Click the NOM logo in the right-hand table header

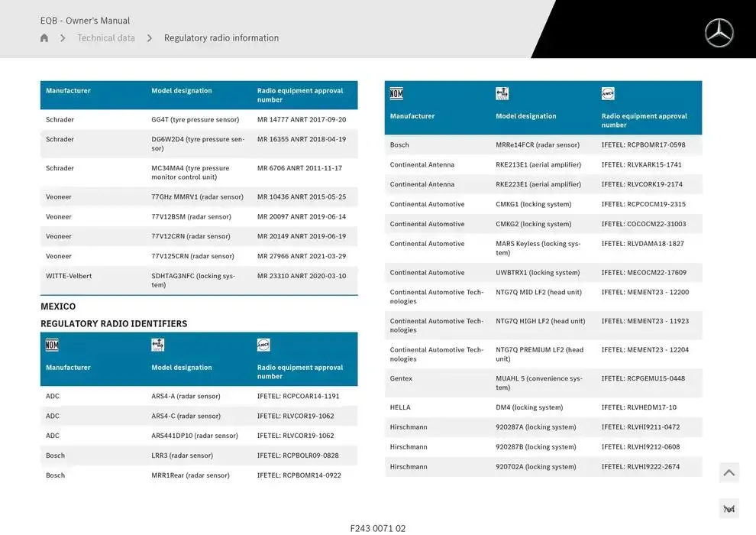[396, 93]
